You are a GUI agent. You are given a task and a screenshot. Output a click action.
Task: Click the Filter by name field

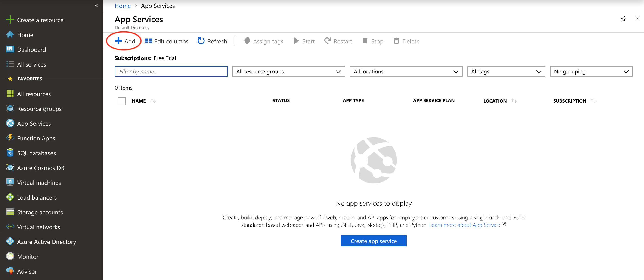coord(171,71)
